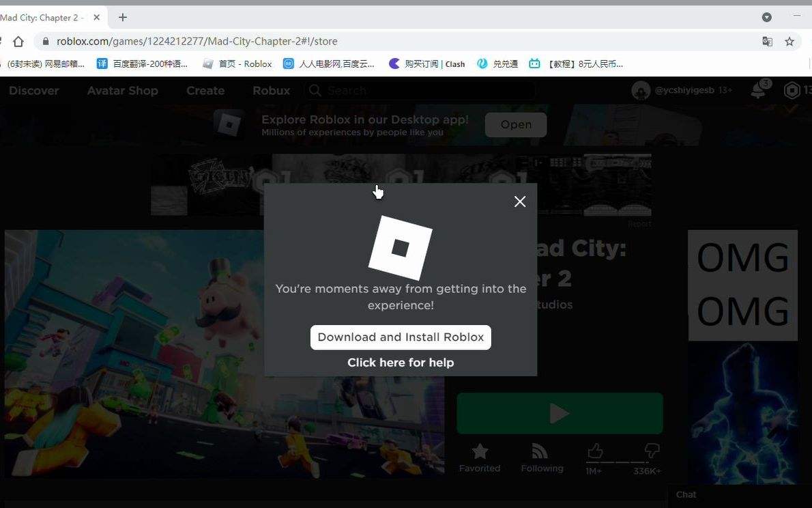Open the 首页 - Roblox bookmark

tap(237, 63)
